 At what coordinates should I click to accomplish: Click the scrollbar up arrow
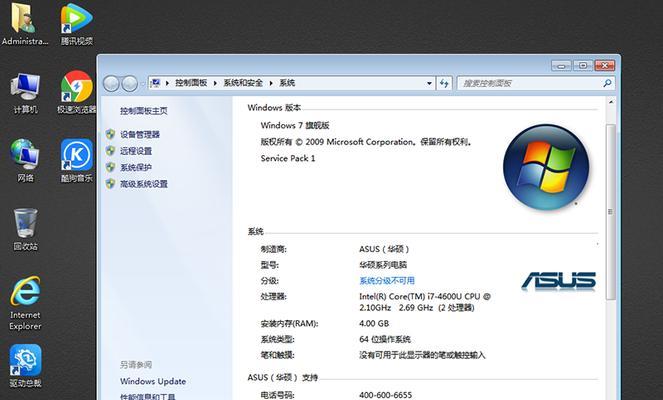tap(611, 102)
